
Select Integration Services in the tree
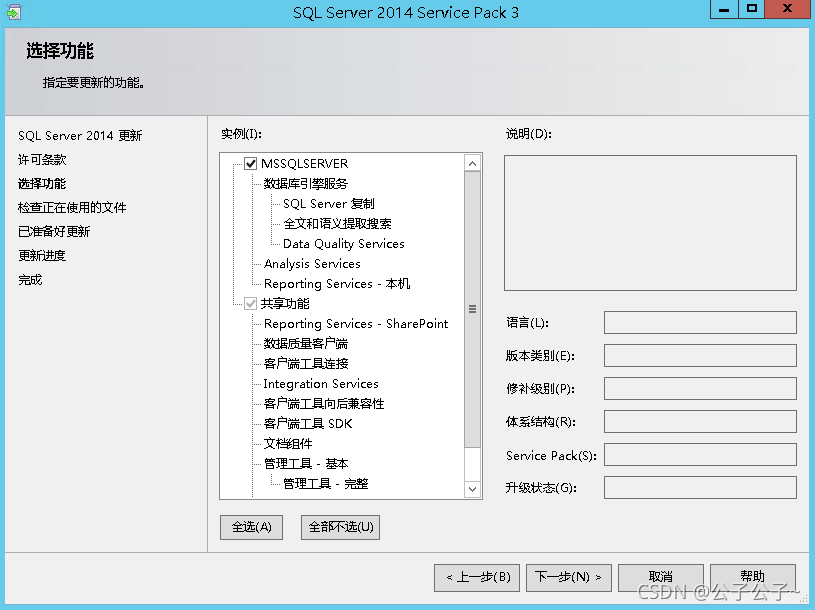point(321,384)
